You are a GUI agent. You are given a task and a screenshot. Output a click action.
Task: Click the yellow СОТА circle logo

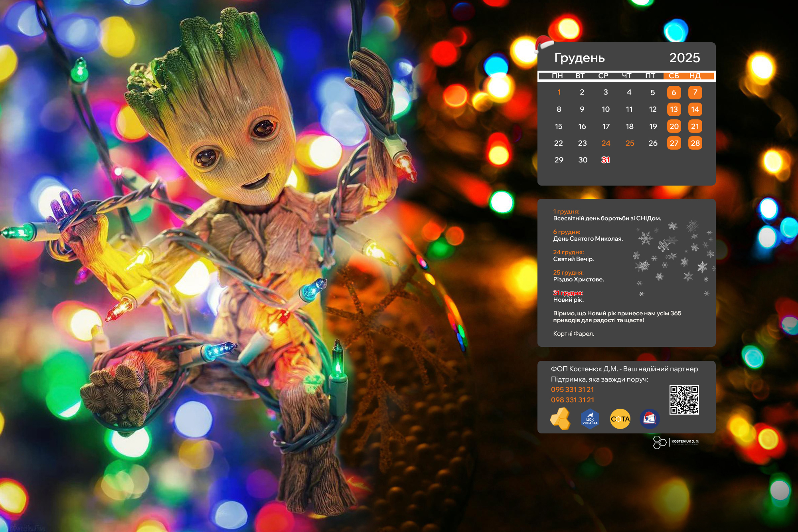coord(620,419)
